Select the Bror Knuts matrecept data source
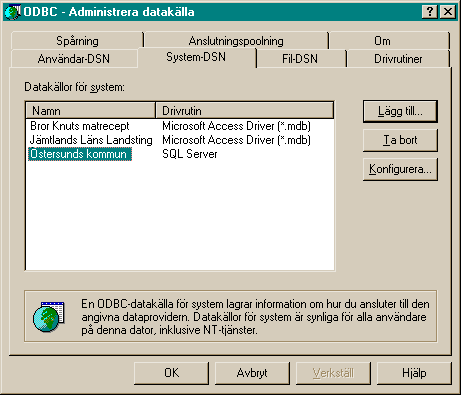This screenshot has height=395, width=461. coord(80,126)
